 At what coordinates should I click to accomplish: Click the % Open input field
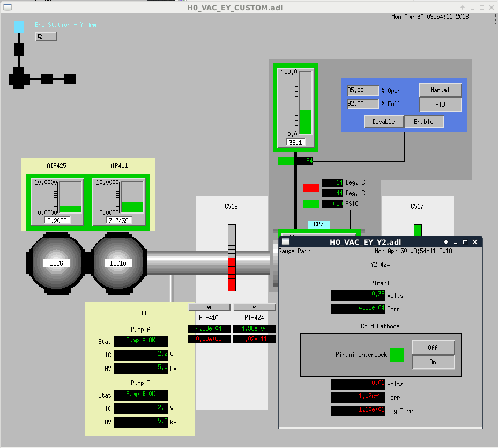click(362, 90)
